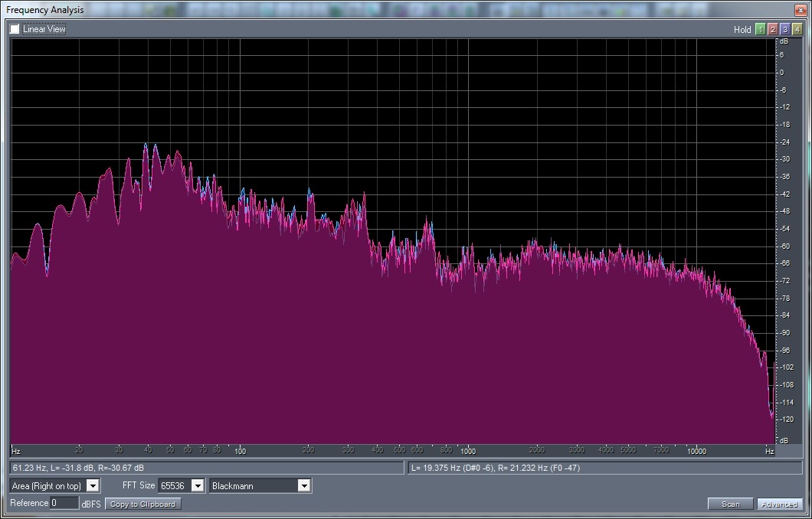Close the Frequency Analysis window
Image resolution: width=812 pixels, height=519 pixels.
pos(800,9)
